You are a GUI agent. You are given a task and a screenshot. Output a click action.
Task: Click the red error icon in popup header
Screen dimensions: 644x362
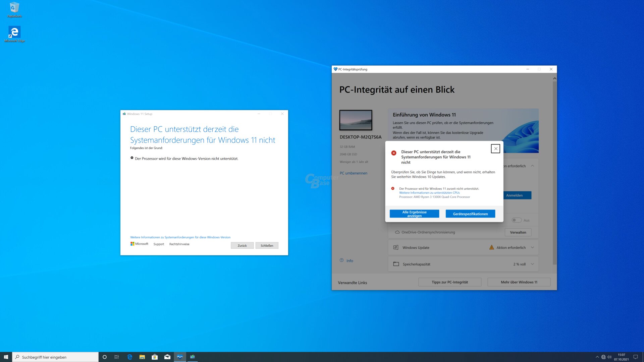[394, 153]
